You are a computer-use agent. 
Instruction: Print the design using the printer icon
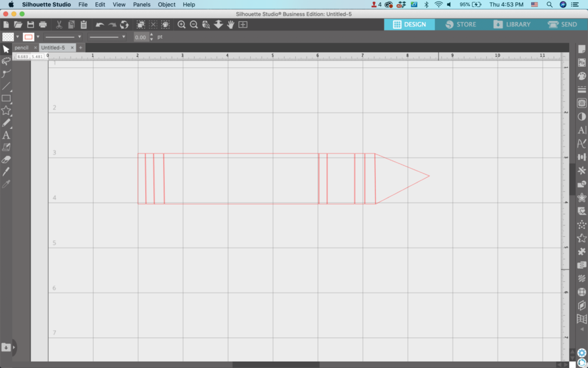tap(42, 25)
